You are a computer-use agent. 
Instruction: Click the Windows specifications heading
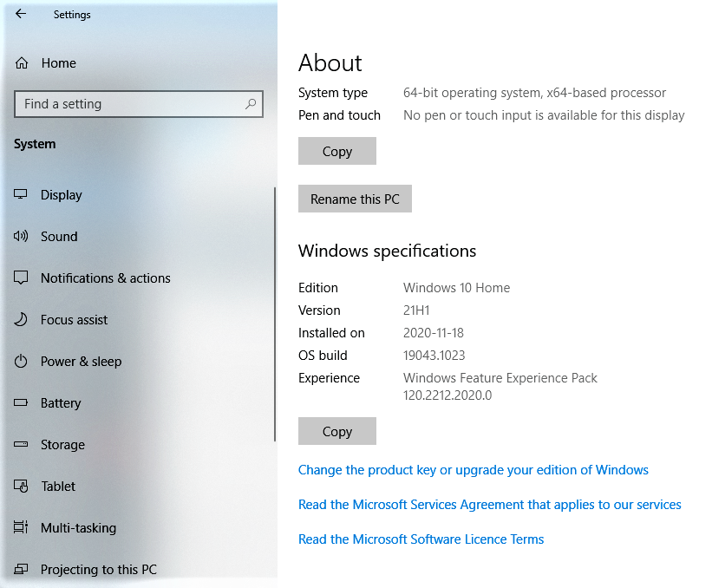pos(387,251)
